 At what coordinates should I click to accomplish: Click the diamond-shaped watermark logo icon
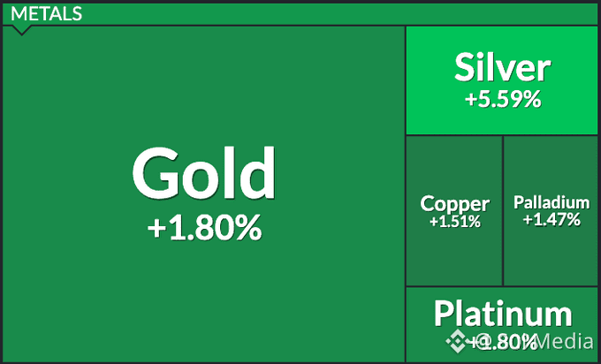point(456,341)
